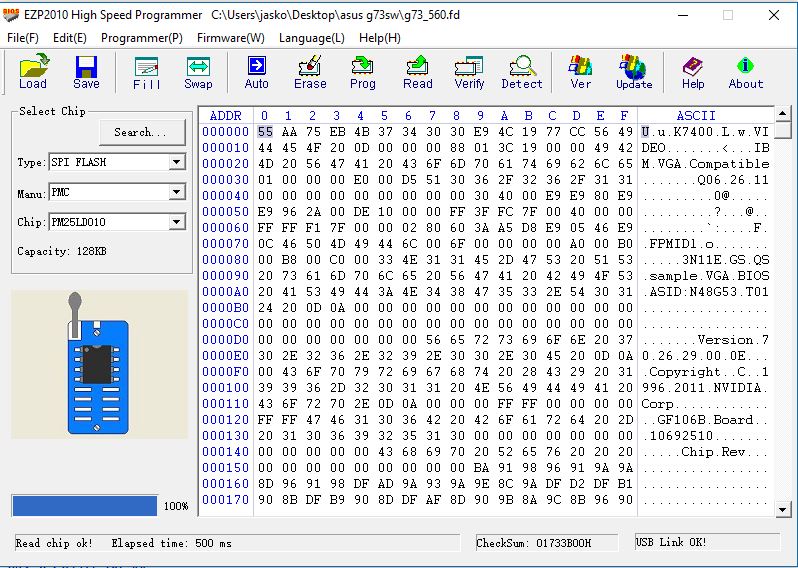Click address row 000170

click(225, 500)
